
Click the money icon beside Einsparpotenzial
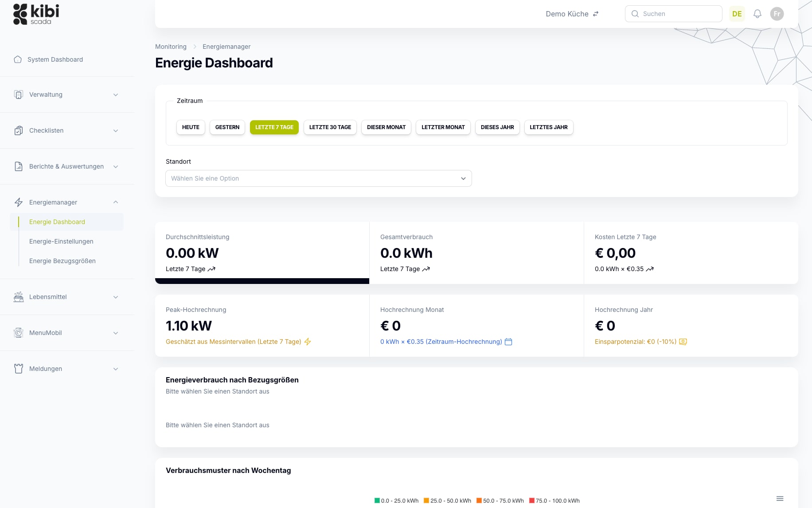[x=683, y=342]
